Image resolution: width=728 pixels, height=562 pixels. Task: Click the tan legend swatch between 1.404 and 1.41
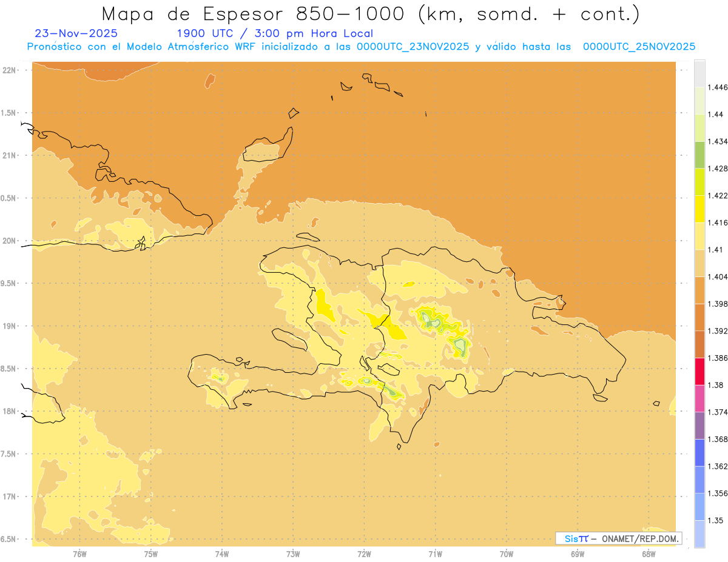pyautogui.click(x=699, y=263)
